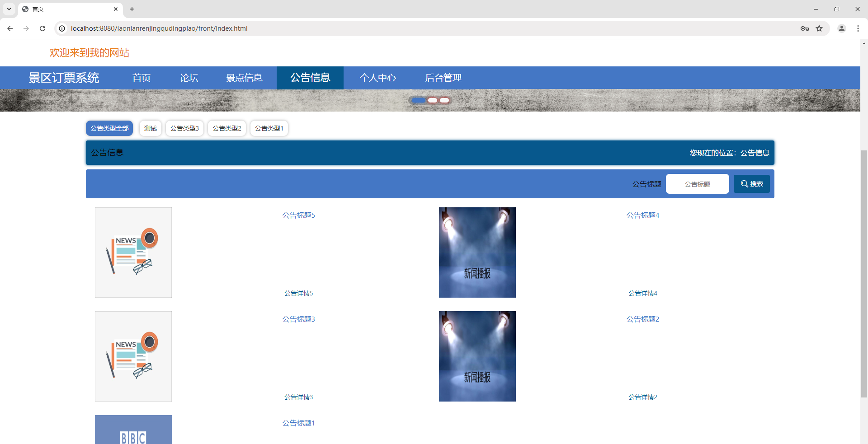Click the 搜索 search button
Screen dimensions: 868x444
click(x=752, y=184)
